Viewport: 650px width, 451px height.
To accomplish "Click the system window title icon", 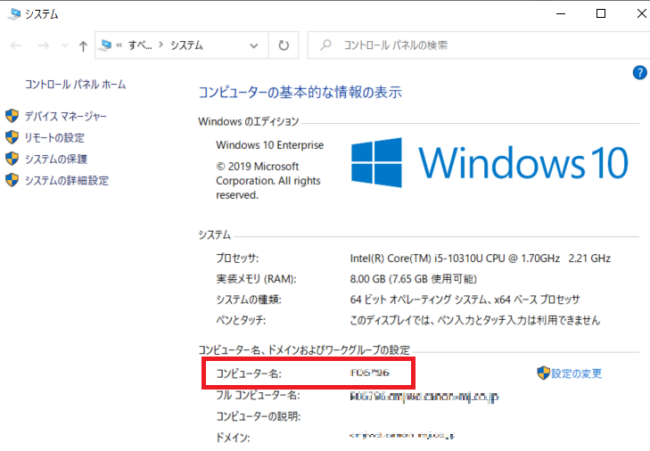I will point(15,14).
